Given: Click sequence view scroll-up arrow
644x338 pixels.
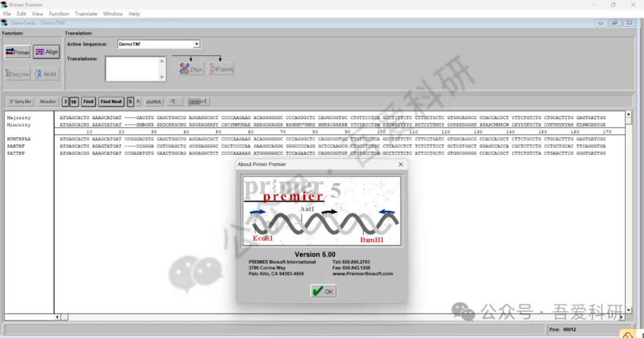Looking at the screenshot, I should 628,114.
